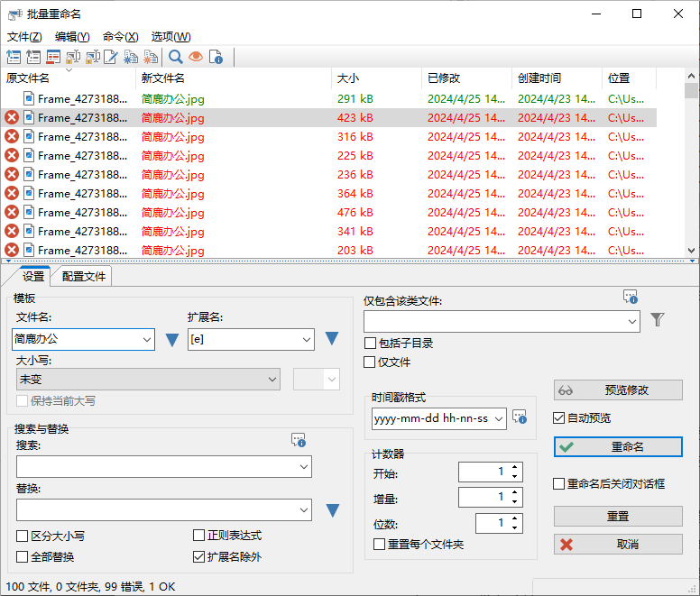Enable the 全部替换 checkbox

click(x=22, y=556)
